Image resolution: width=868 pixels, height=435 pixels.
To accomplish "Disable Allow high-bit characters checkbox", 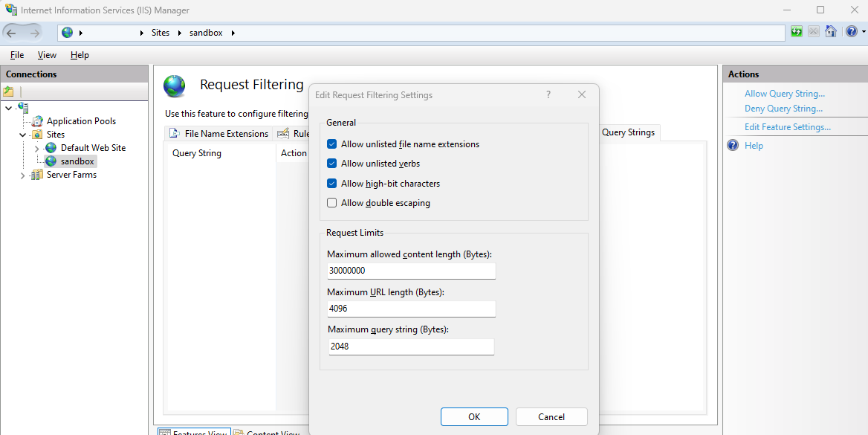I will point(332,184).
